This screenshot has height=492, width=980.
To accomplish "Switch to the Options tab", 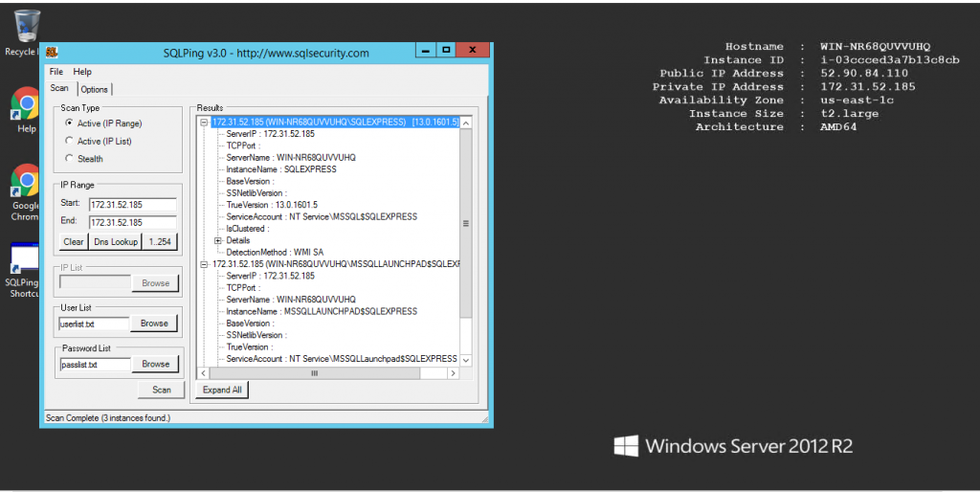I will [94, 89].
